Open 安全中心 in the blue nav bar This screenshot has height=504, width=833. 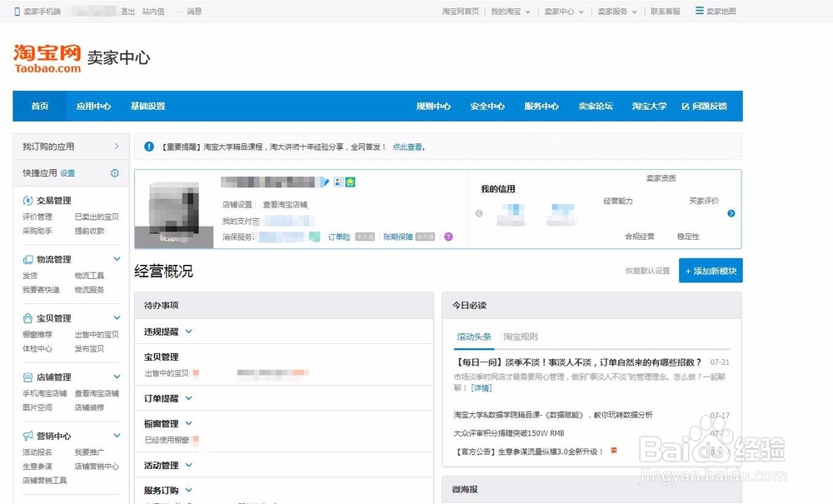[x=487, y=107]
